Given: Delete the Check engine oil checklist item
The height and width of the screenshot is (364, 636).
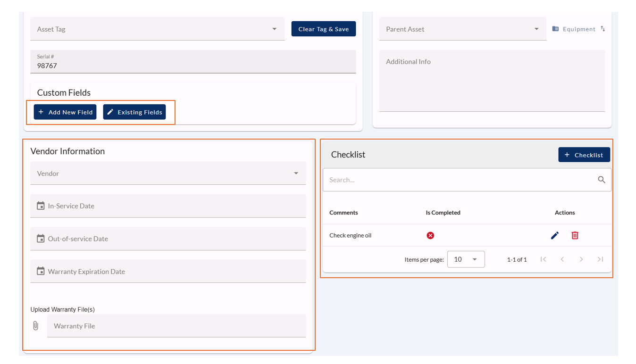Looking at the screenshot, I should pyautogui.click(x=575, y=235).
